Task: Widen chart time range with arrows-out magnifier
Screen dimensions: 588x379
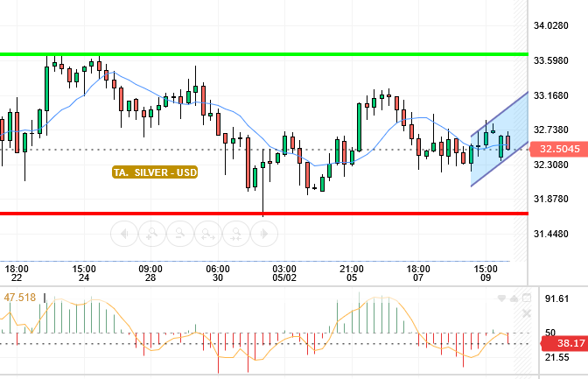Action: tap(208, 234)
